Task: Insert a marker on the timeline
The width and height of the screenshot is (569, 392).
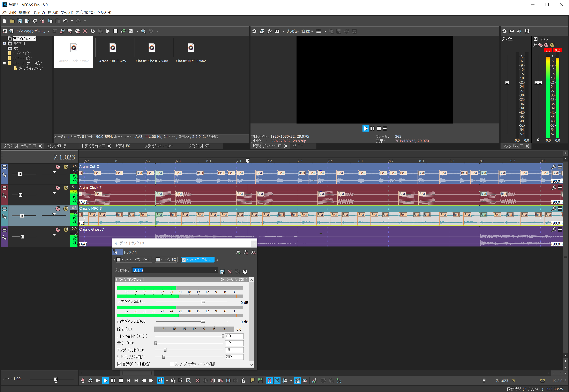Action: point(253,381)
